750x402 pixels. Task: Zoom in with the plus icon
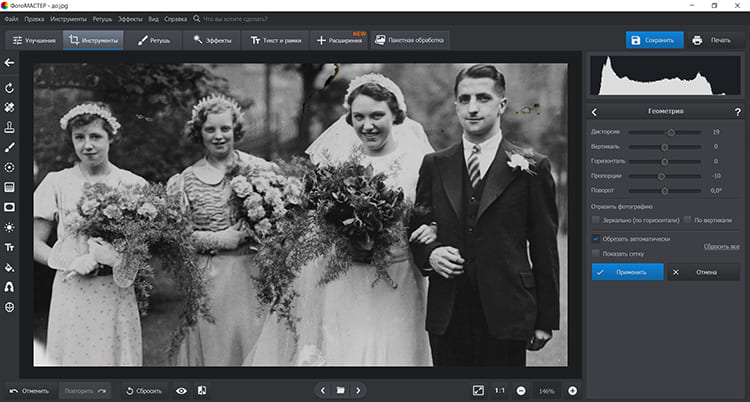[573, 390]
